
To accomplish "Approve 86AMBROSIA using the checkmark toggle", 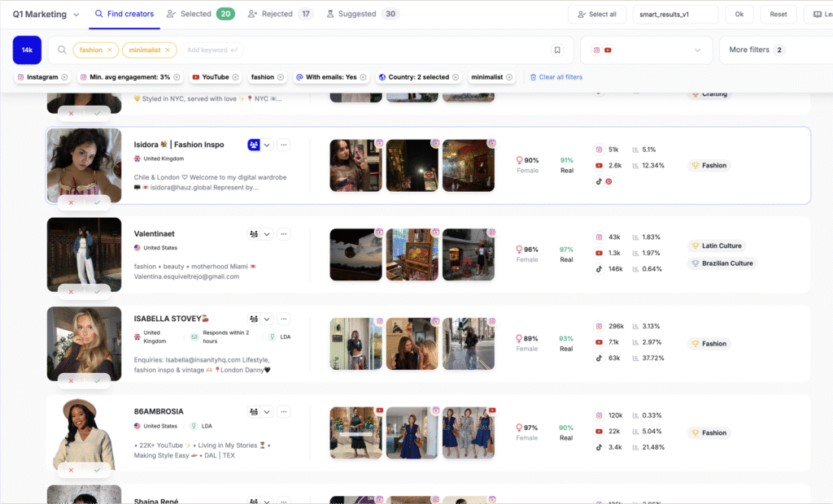I will 98,470.
